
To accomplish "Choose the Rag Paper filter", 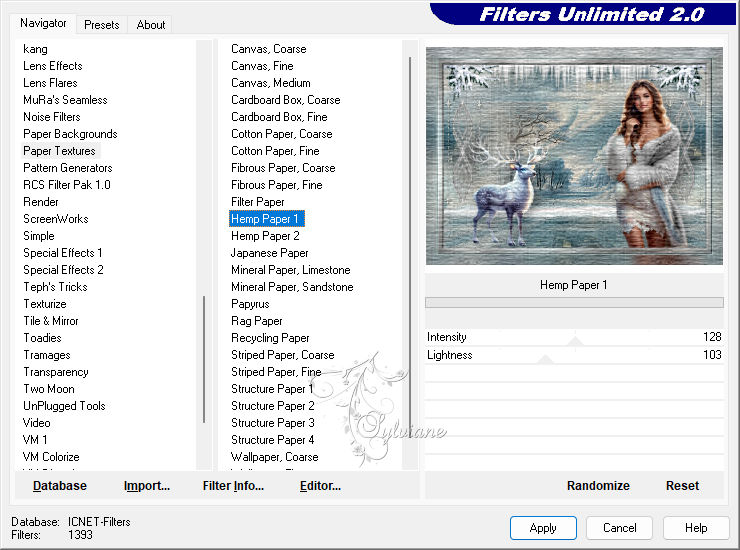I will pyautogui.click(x=257, y=321).
